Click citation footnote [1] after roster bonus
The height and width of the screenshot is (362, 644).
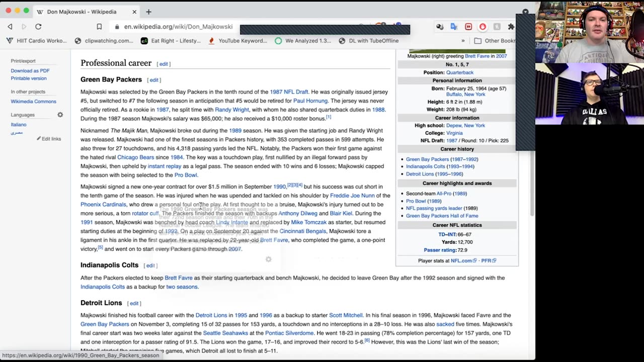tap(329, 117)
